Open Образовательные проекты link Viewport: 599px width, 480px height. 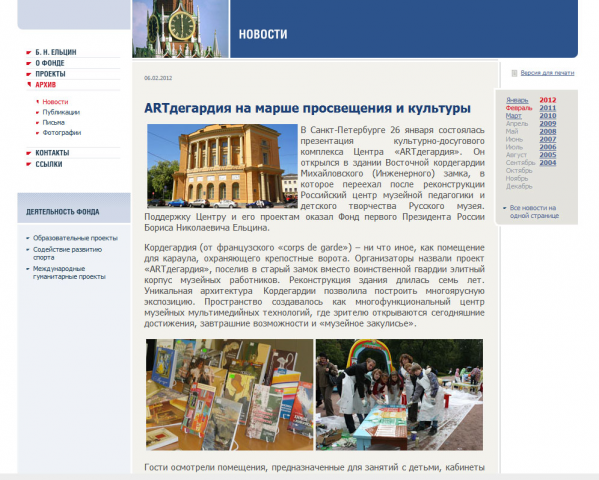(75, 238)
